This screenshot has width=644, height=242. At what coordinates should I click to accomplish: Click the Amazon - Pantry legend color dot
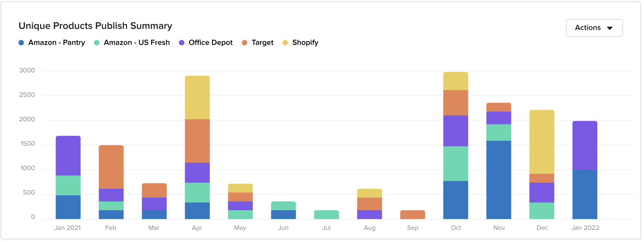(x=21, y=43)
